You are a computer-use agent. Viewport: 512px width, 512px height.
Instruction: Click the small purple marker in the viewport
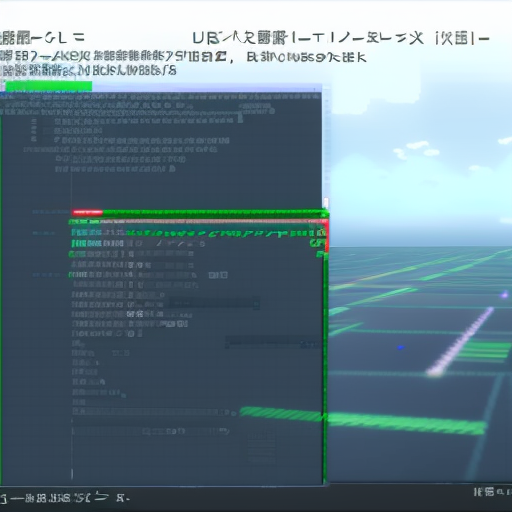point(504,294)
